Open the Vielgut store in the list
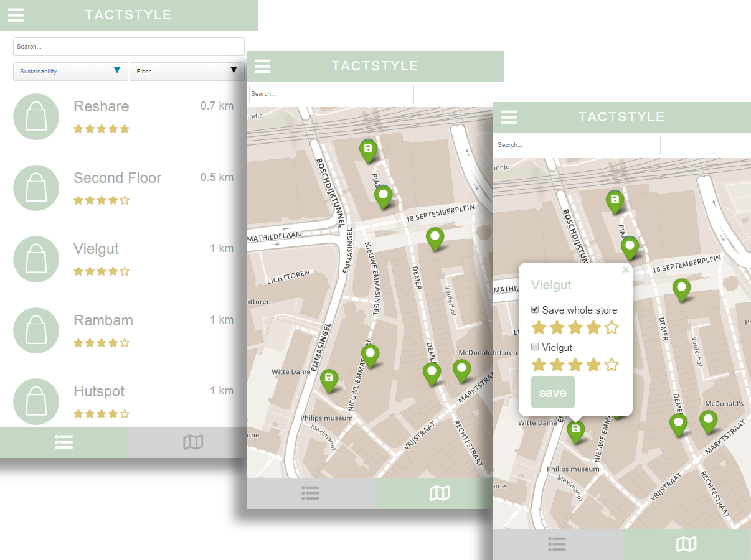The image size is (751, 560). point(96,249)
